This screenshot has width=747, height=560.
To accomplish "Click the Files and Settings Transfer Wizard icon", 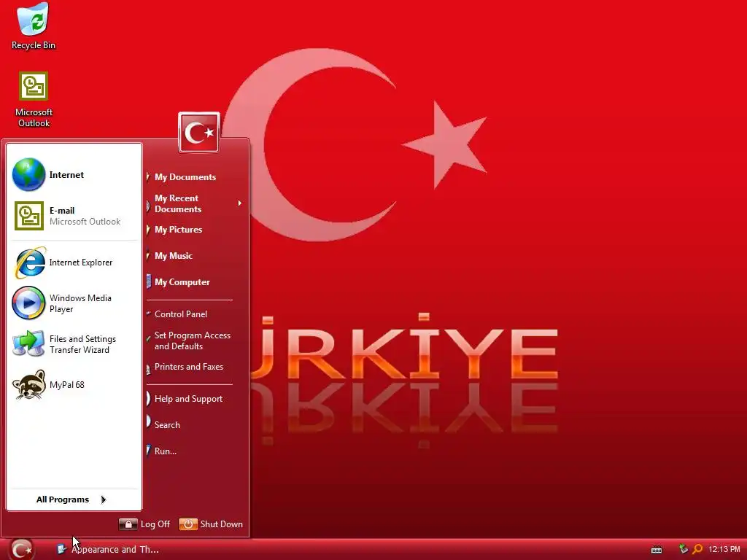I will 28,344.
